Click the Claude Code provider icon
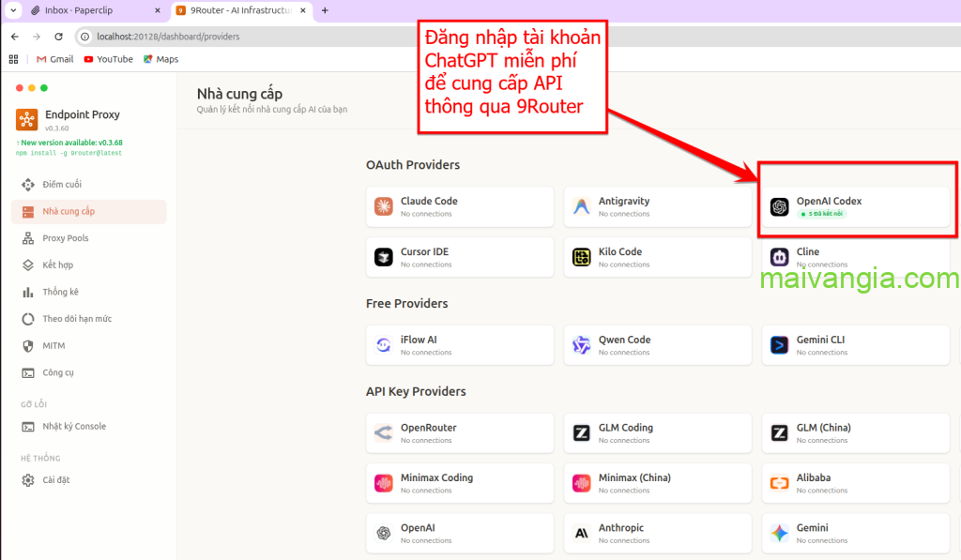The height and width of the screenshot is (560, 961). point(383,206)
